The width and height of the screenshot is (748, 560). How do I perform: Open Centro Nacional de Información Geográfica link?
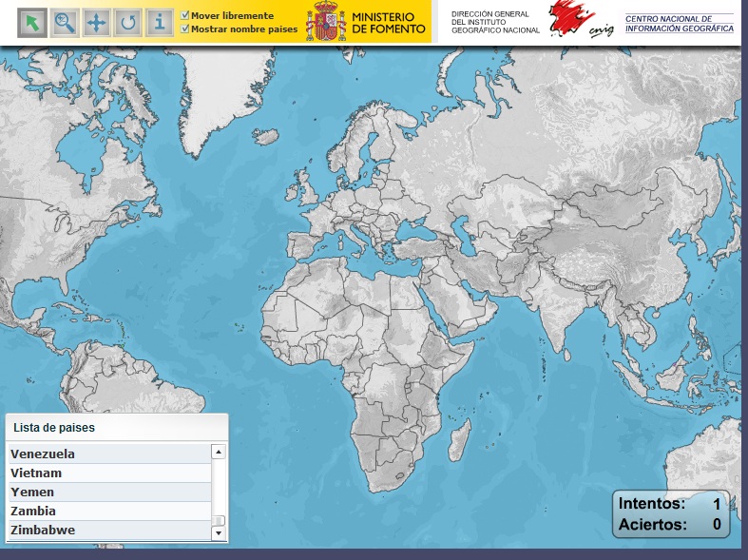(679, 24)
